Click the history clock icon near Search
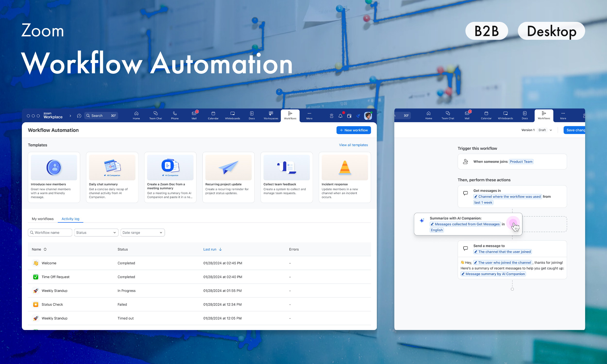The image size is (607, 364). (x=79, y=116)
